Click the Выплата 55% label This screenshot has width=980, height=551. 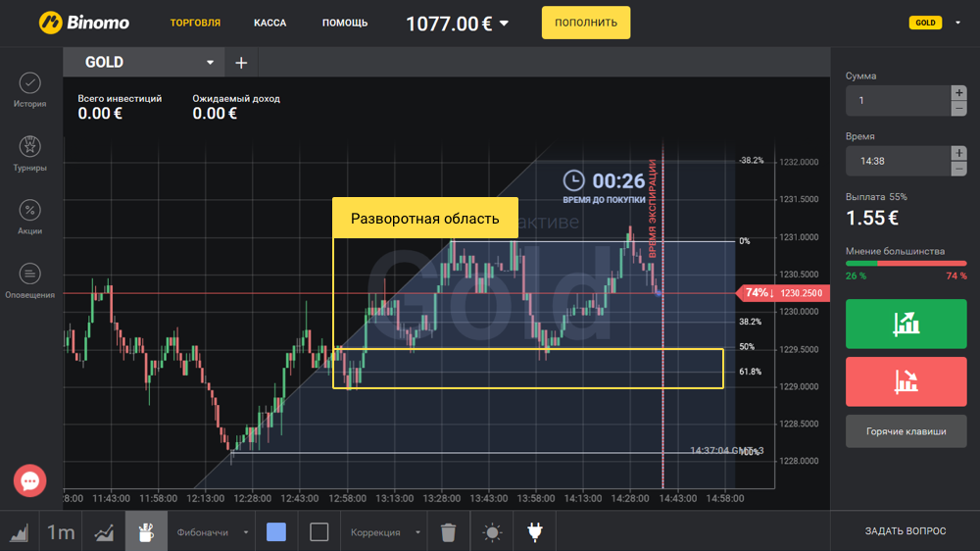pyautogui.click(x=876, y=196)
